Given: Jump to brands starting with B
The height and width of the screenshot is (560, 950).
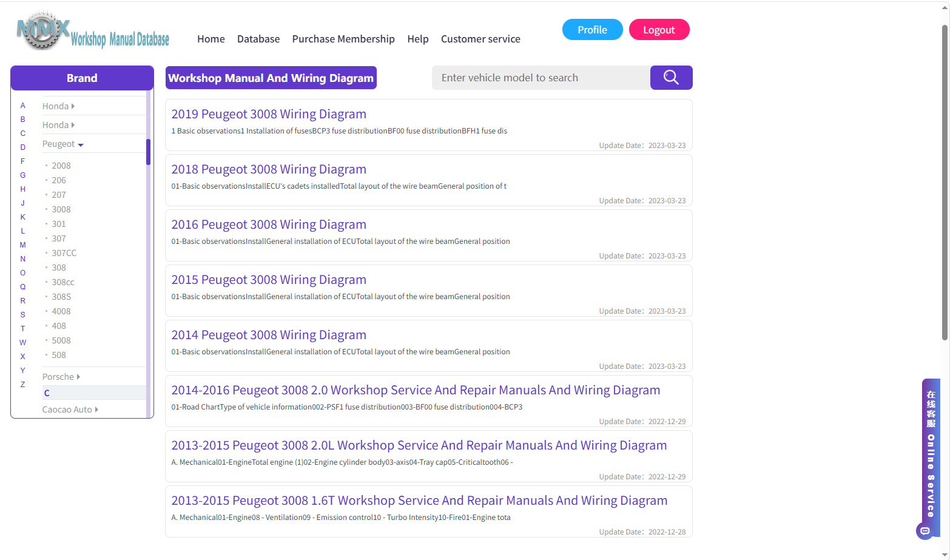Looking at the screenshot, I should click(x=23, y=120).
